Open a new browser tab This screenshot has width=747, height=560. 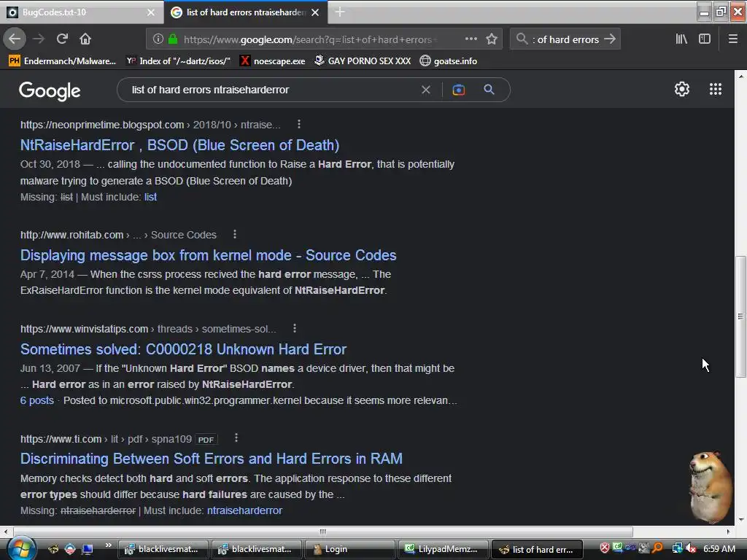[340, 12]
